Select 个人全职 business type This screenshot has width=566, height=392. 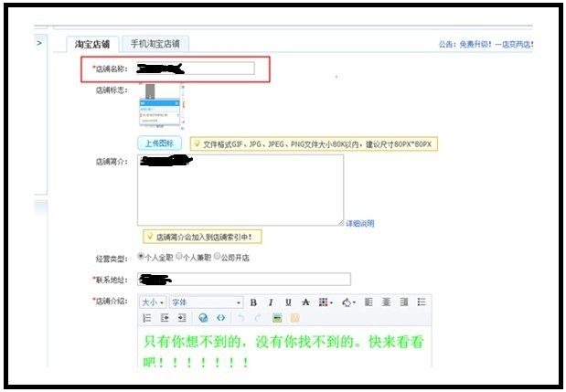141,256
